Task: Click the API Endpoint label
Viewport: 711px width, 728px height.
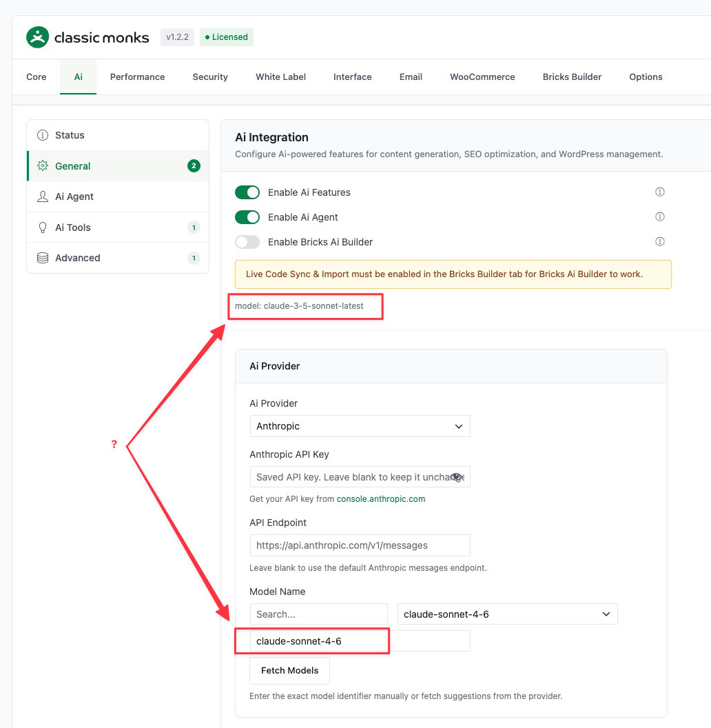Action: click(278, 523)
